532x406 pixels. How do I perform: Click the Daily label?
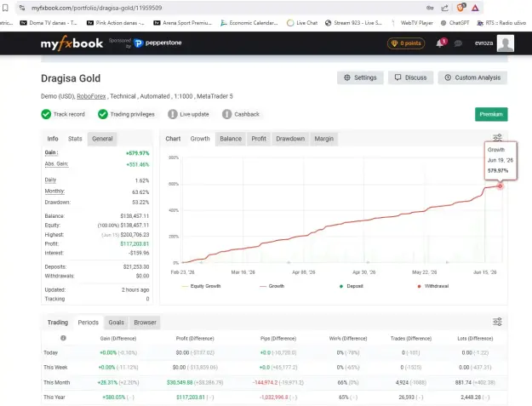50,180
